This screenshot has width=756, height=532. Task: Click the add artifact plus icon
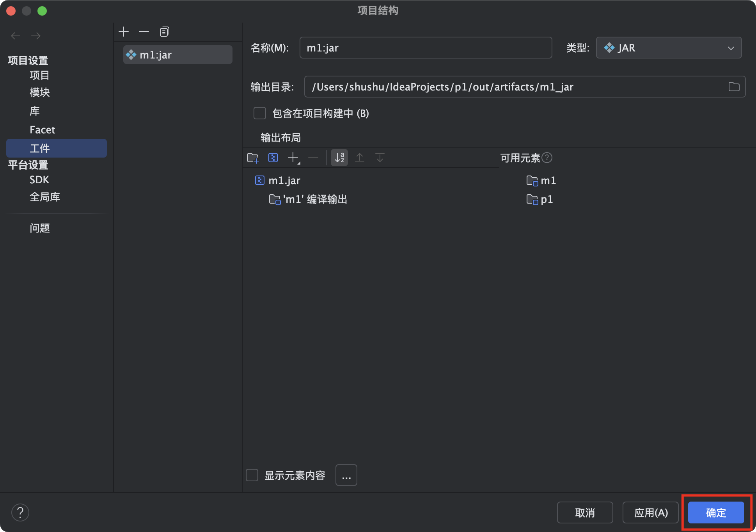124,32
